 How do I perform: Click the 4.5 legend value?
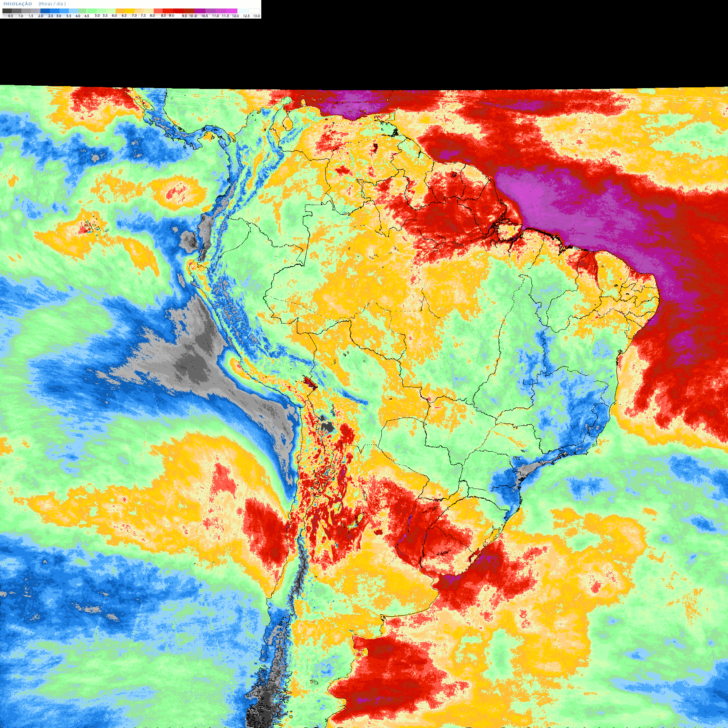point(87,16)
